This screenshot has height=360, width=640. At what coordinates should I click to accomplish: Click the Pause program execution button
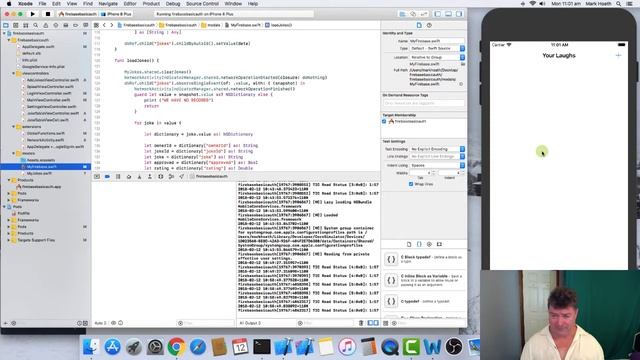[118, 177]
